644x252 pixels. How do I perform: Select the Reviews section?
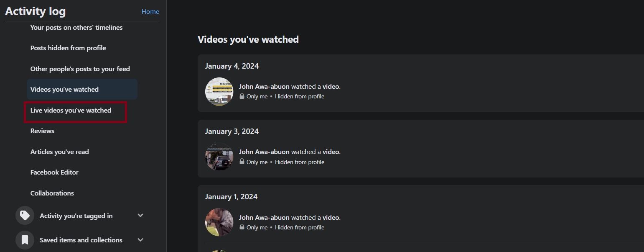click(42, 131)
